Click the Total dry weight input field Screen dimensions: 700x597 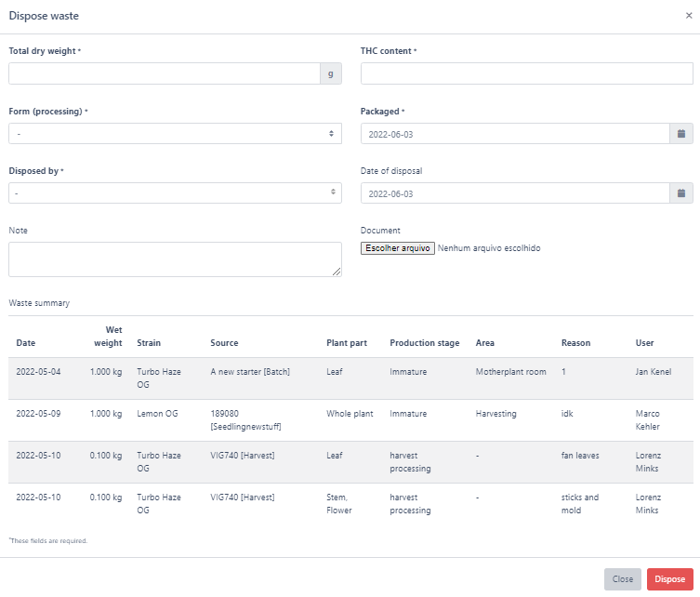click(x=164, y=74)
